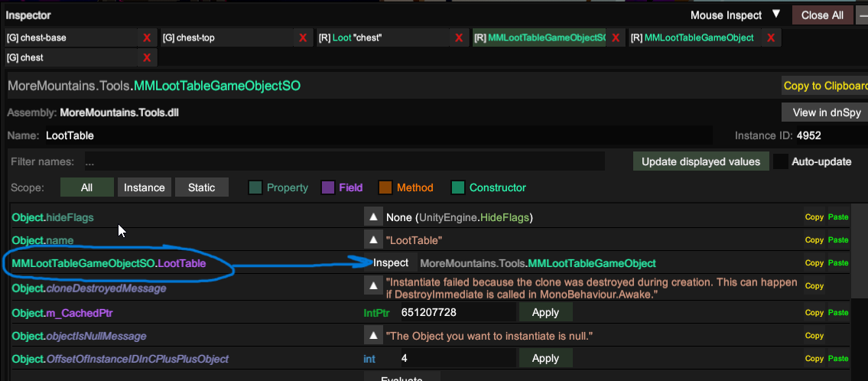Close the MMLootTableGameObject tab with red X
This screenshot has width=868, height=381.
(x=771, y=37)
